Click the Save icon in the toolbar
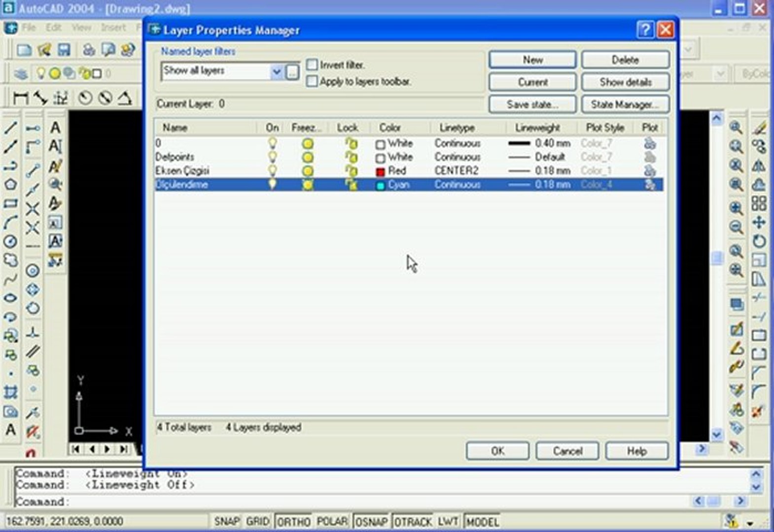Image resolution: width=774 pixels, height=532 pixels. coord(64,50)
